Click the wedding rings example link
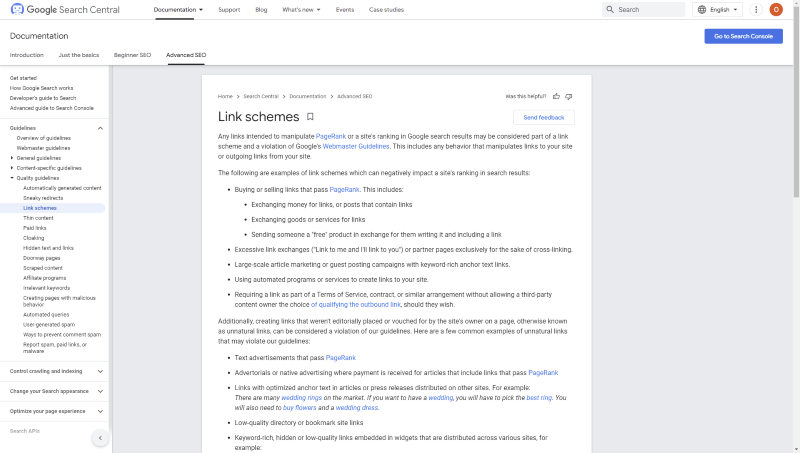Image resolution: width=800 pixels, height=453 pixels. tap(302, 397)
